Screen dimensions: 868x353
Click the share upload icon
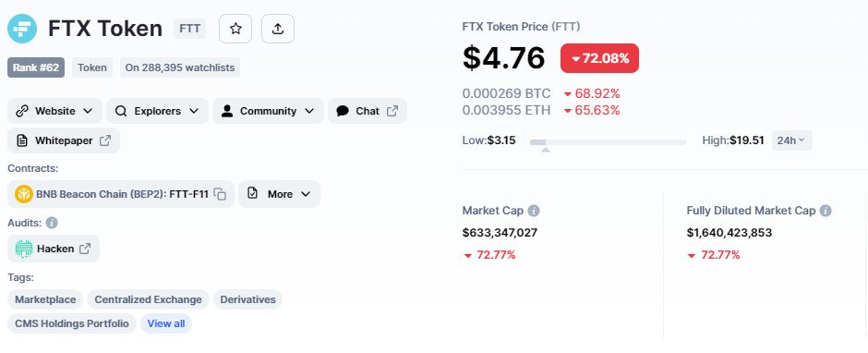pyautogui.click(x=278, y=29)
